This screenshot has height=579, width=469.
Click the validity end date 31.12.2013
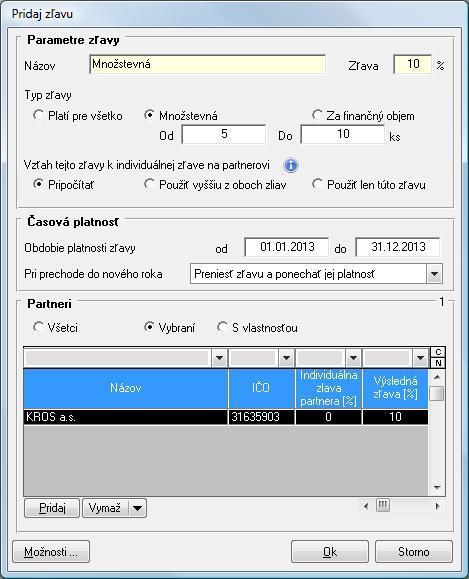tap(398, 247)
